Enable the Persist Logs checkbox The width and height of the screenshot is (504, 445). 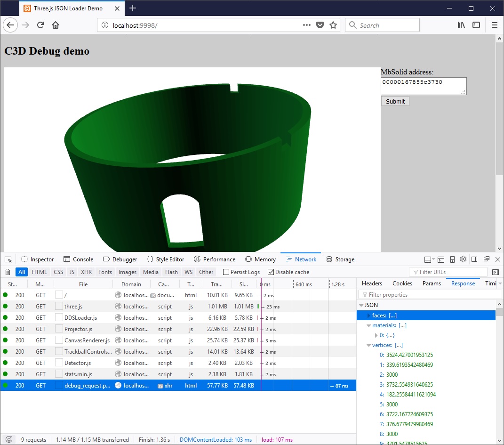[226, 272]
